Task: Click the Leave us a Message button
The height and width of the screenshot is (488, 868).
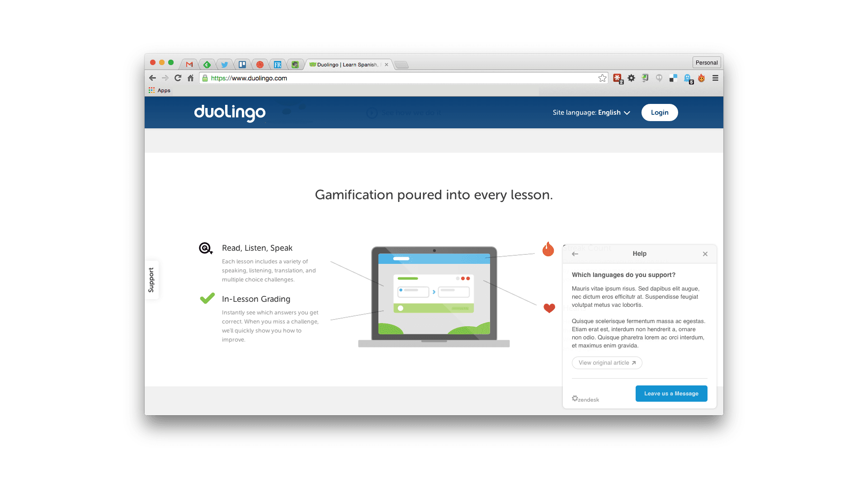Action: [671, 393]
